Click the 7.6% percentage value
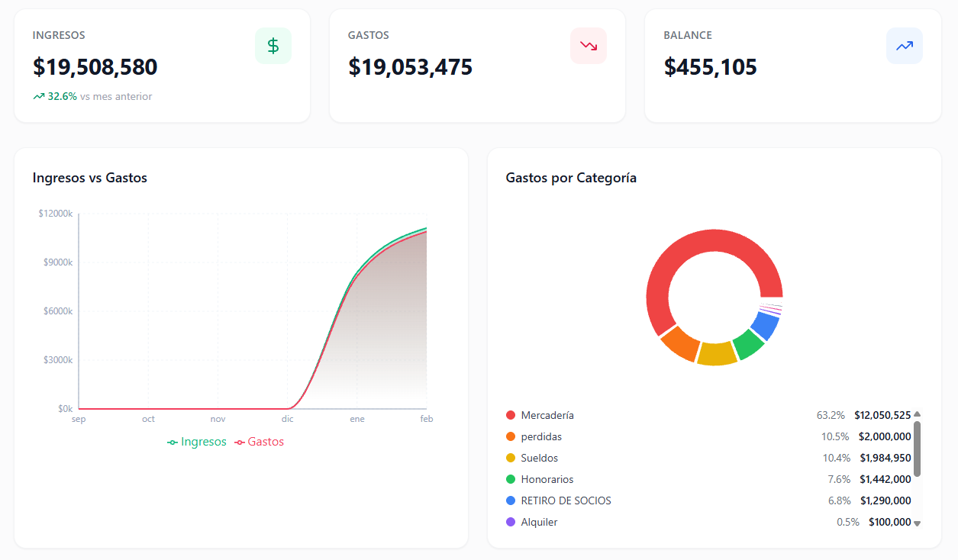Image resolution: width=958 pixels, height=560 pixels. (839, 479)
